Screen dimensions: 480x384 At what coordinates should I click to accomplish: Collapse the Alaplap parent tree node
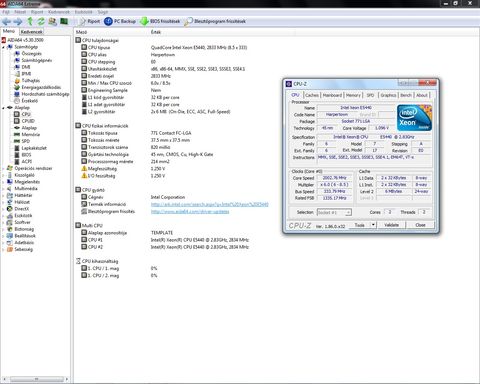pos(4,108)
